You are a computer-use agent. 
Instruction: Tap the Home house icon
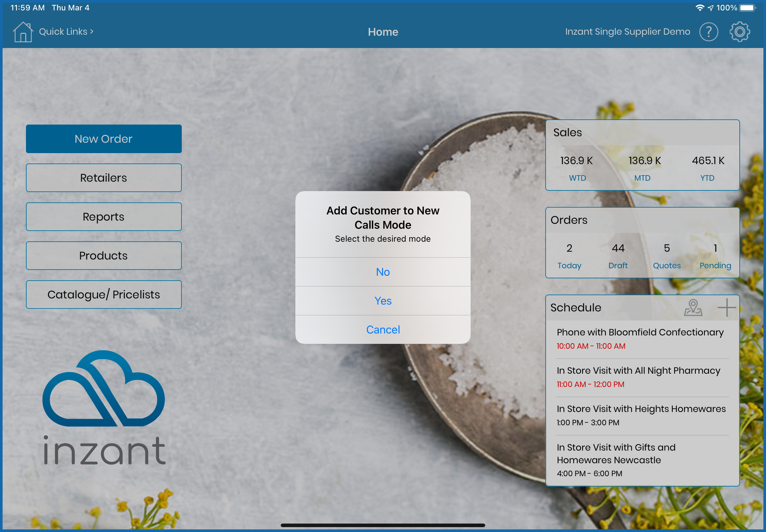(x=23, y=32)
